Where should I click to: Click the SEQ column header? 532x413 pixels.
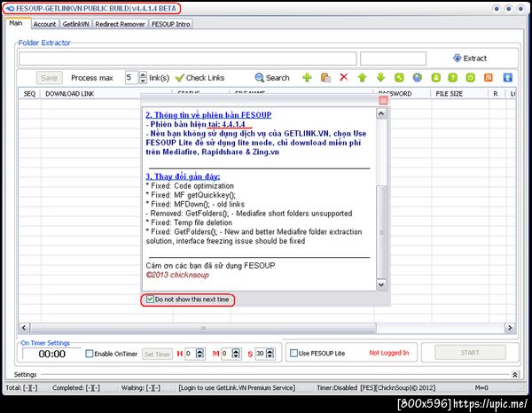(x=29, y=94)
